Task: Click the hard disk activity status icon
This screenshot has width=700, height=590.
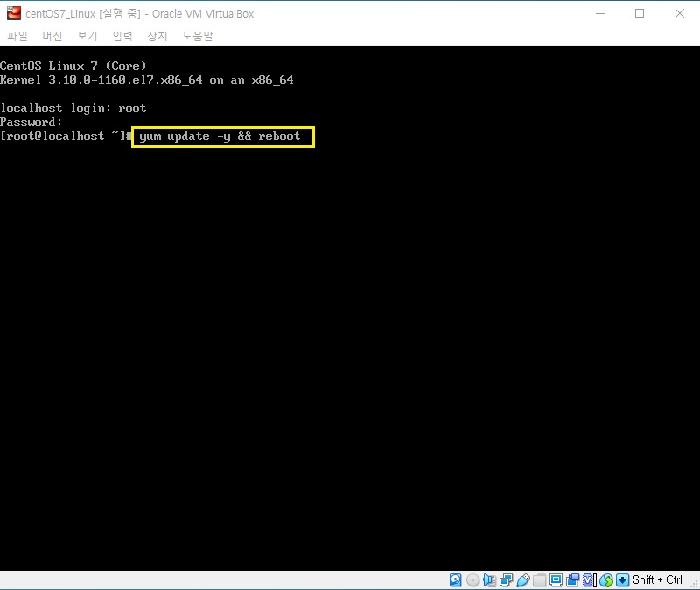Action: click(x=455, y=579)
